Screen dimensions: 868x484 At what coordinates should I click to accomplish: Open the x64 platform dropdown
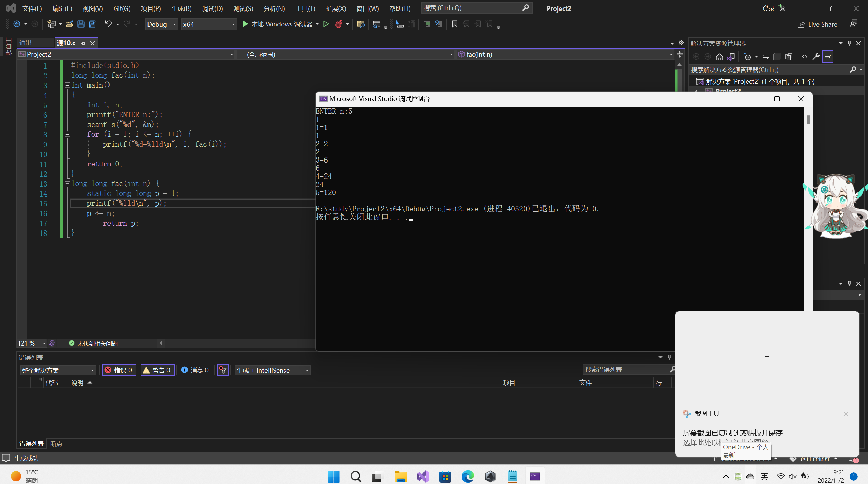tap(209, 24)
